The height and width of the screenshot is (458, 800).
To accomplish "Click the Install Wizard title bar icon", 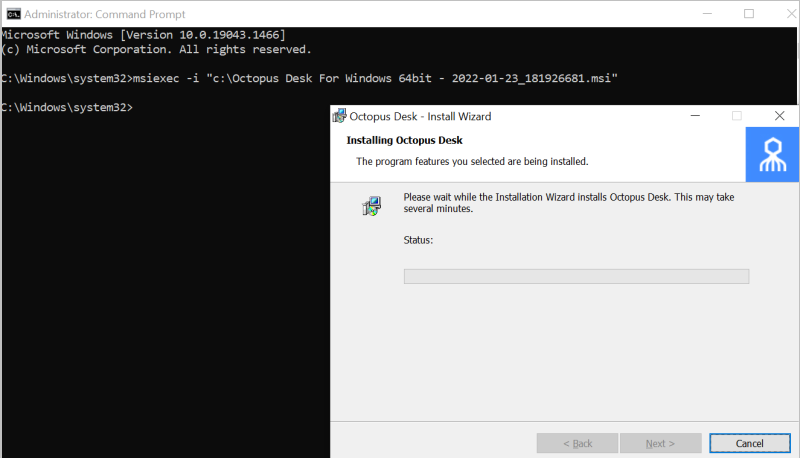I will (x=339, y=116).
